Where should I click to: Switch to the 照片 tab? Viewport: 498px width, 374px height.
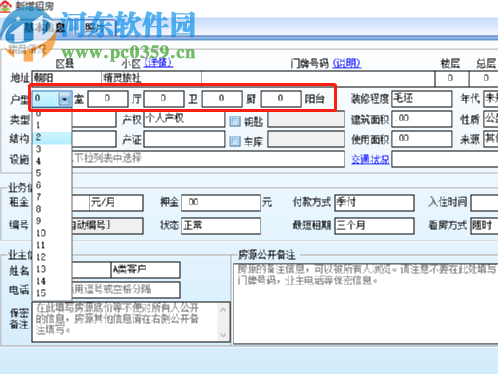(96, 28)
